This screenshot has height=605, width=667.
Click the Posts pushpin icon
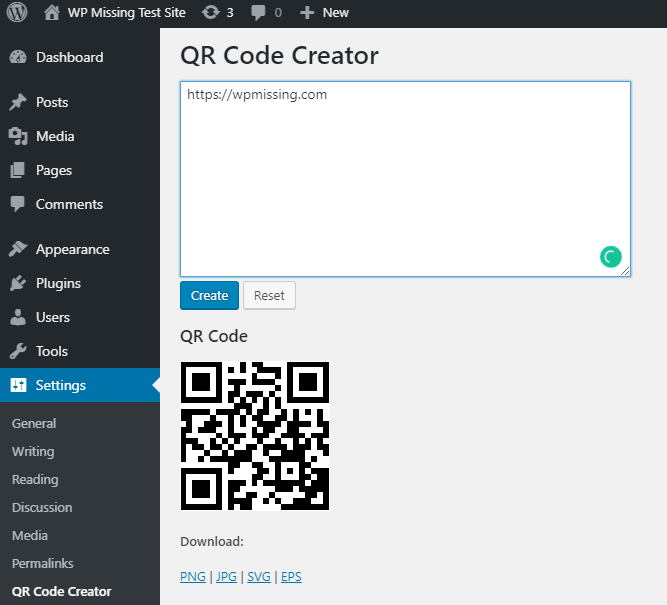[x=18, y=102]
